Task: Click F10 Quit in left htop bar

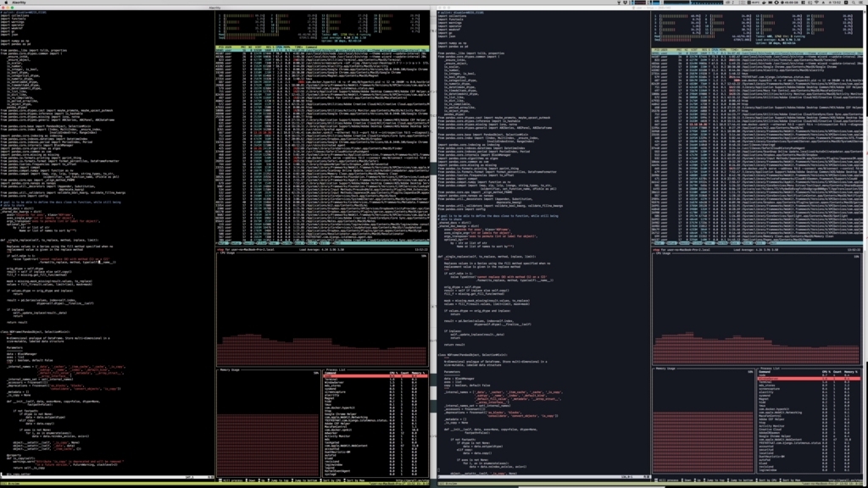Action: click(x=337, y=243)
